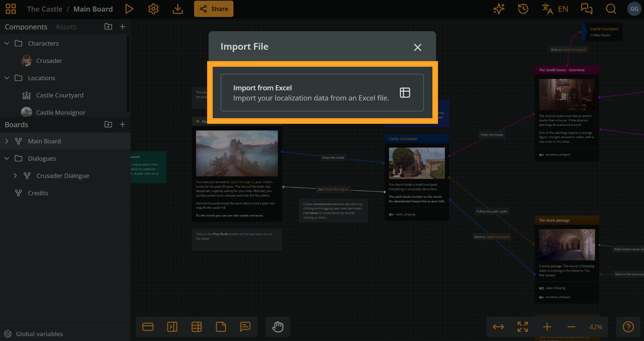This screenshot has height=341, width=644.
Task: Add new folder in Components panel
Action: click(108, 27)
